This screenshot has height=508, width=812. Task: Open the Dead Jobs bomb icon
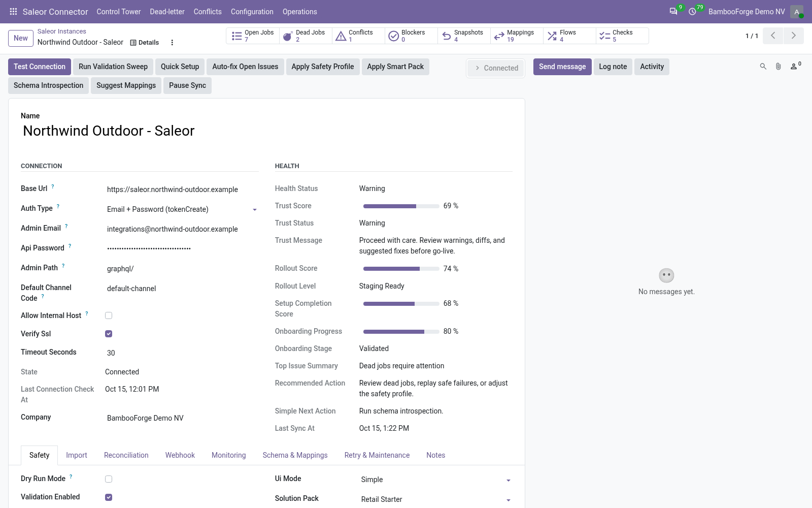click(x=288, y=36)
